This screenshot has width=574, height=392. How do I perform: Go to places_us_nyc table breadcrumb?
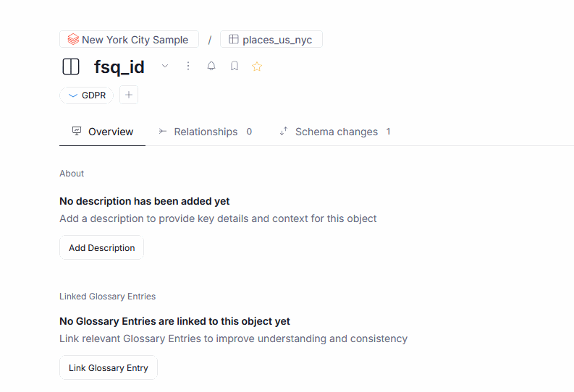click(277, 40)
